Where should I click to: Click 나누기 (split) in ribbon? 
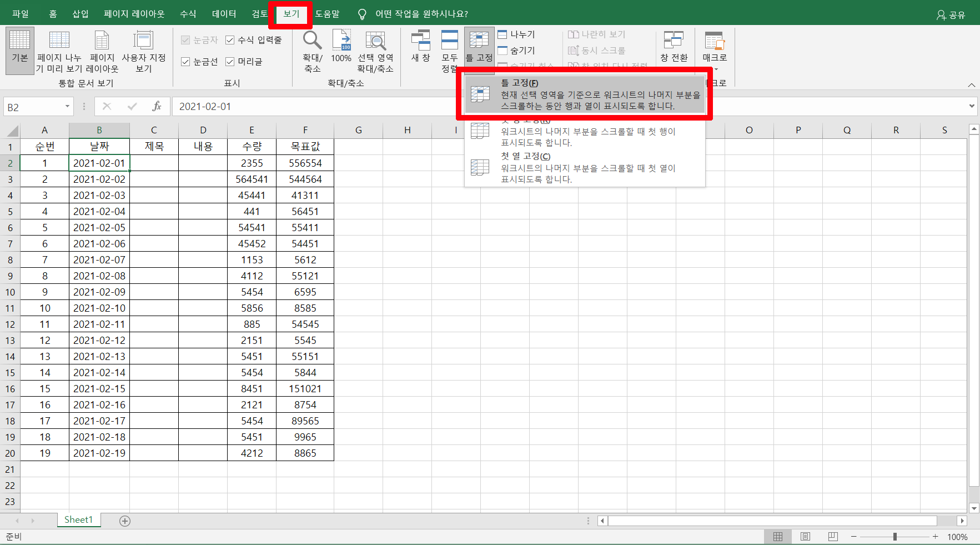516,34
